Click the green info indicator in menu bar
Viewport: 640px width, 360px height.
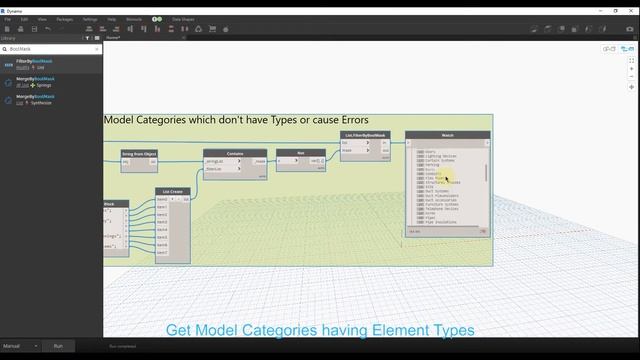click(x=157, y=19)
